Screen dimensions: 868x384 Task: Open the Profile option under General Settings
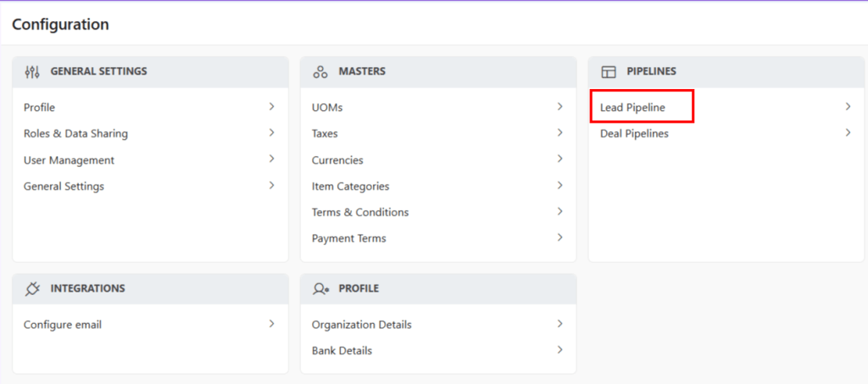point(39,108)
